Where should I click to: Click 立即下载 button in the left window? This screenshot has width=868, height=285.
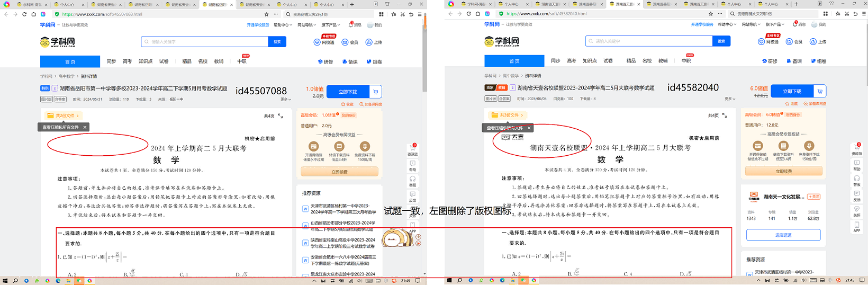coord(348,92)
